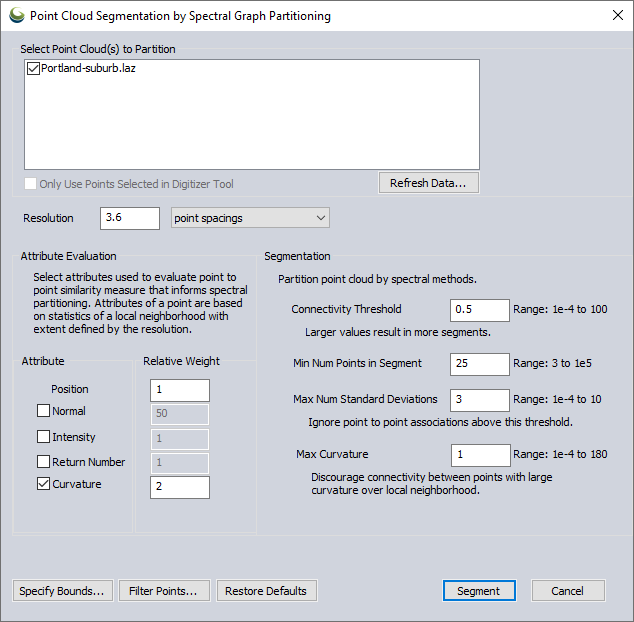Image resolution: width=634 pixels, height=622 pixels.
Task: Open the point spacings units dropdown
Action: click(250, 218)
